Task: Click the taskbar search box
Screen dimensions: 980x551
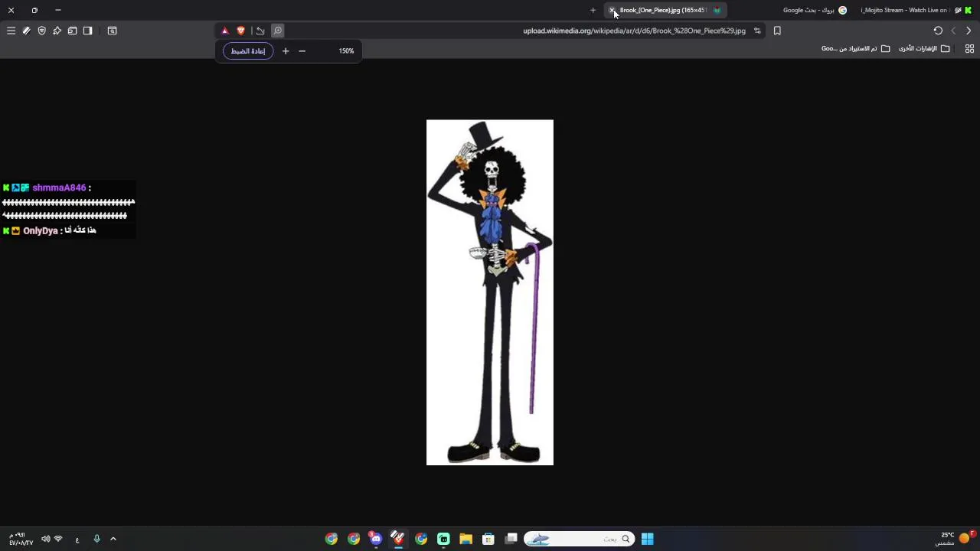Action: click(580, 539)
